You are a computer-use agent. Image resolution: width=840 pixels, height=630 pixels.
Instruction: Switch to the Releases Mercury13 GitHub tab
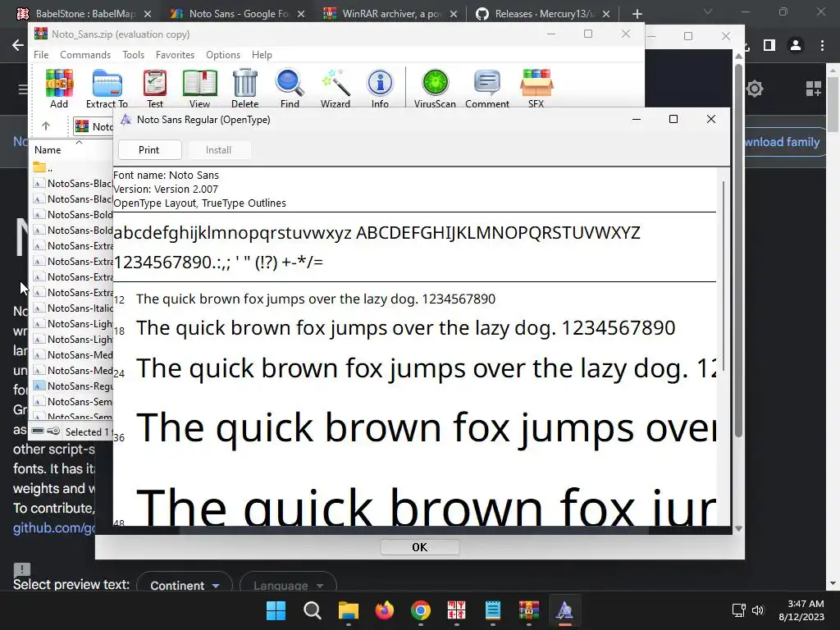(545, 13)
